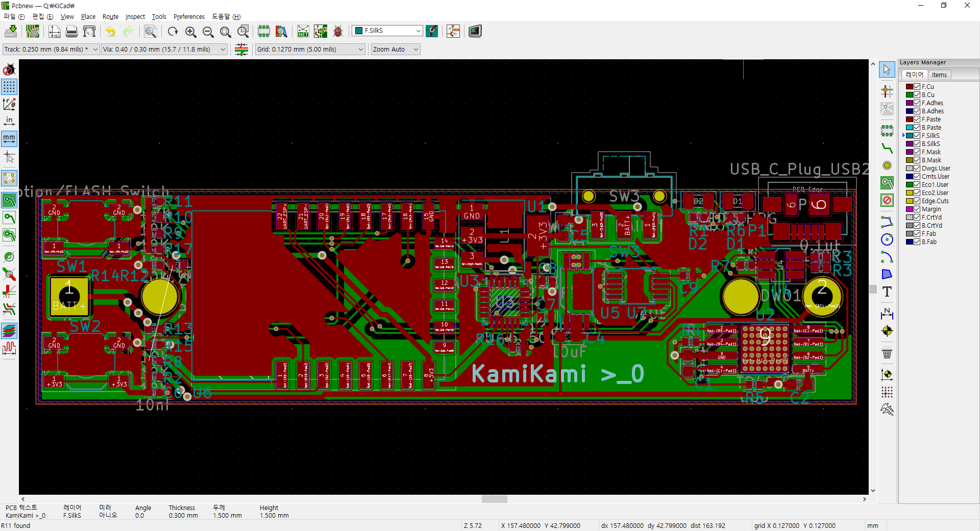The image size is (980, 531).
Task: Open the View menu
Action: point(67,17)
